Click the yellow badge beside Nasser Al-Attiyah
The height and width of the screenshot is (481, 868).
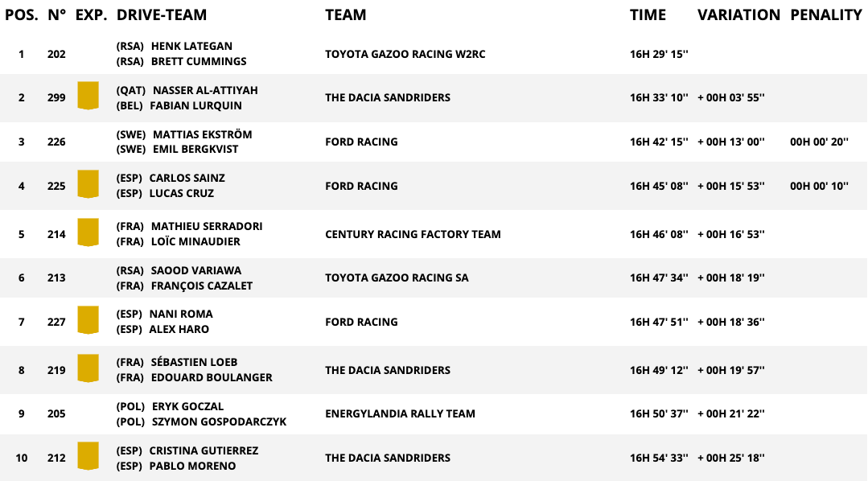tap(88, 96)
